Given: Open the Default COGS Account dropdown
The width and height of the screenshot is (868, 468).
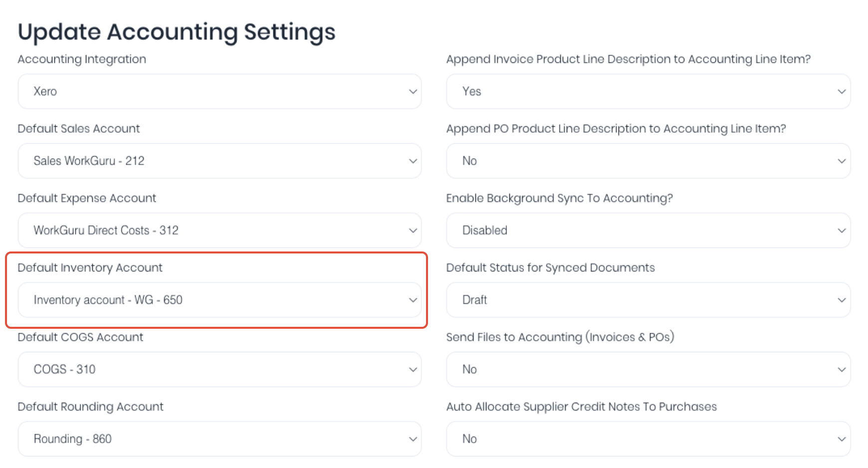Looking at the screenshot, I should tap(219, 369).
